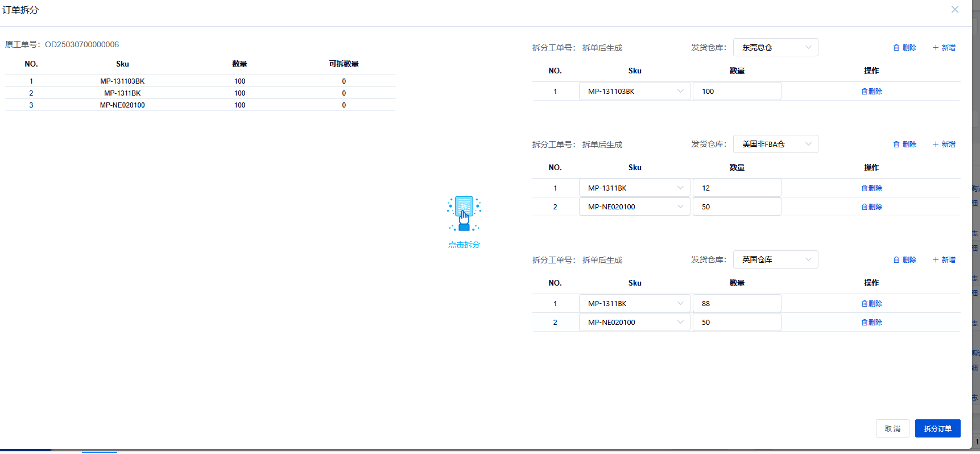Screen dimensions: 980x454
Task: Click the 点击拆分 link text
Action: 464,245
